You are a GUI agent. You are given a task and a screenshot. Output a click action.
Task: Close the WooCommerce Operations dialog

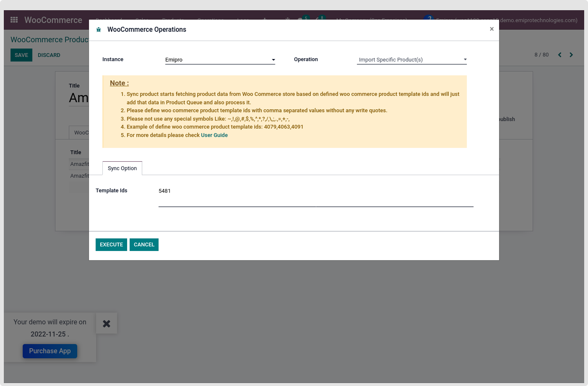[492, 29]
